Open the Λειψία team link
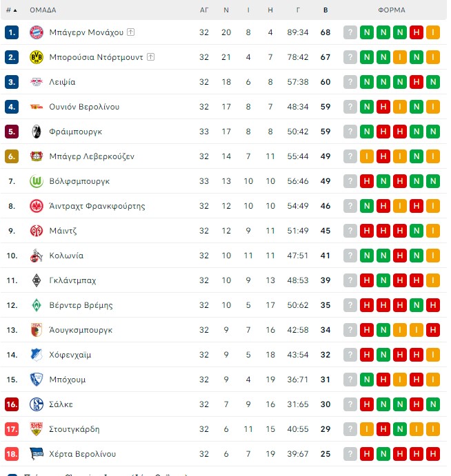 pyautogui.click(x=62, y=82)
